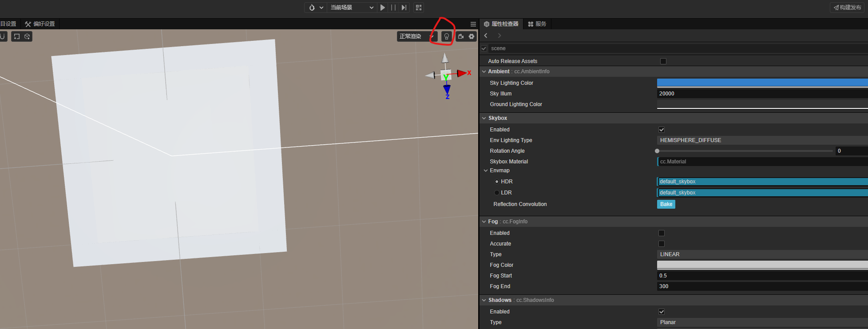This screenshot has height=329, width=868.
Task: Switch to the 属性检查器 inspector tab
Action: 501,24
